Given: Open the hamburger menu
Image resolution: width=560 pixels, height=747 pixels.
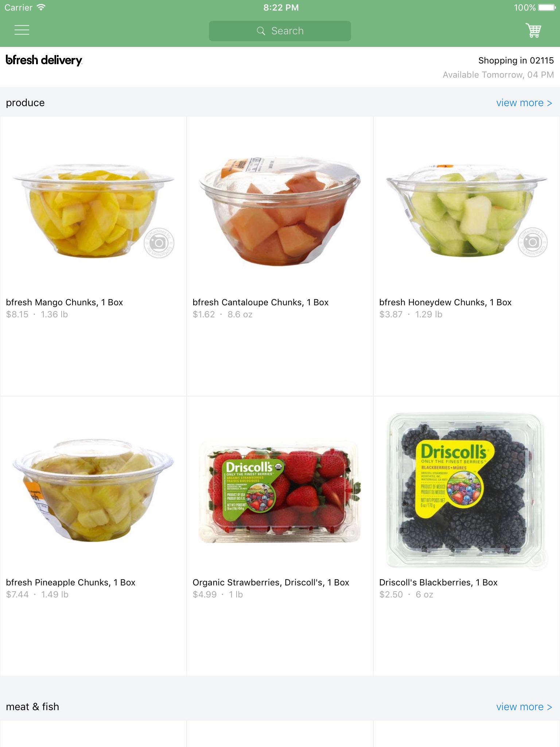Looking at the screenshot, I should 22,30.
